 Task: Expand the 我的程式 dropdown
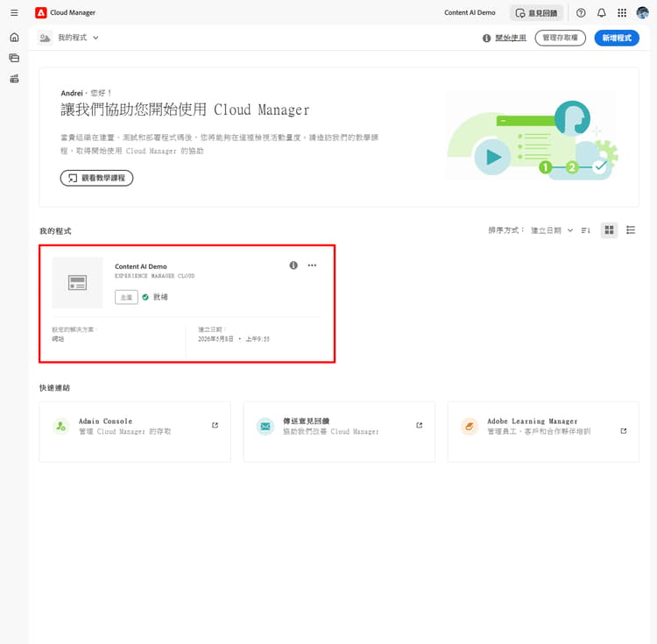pos(78,38)
